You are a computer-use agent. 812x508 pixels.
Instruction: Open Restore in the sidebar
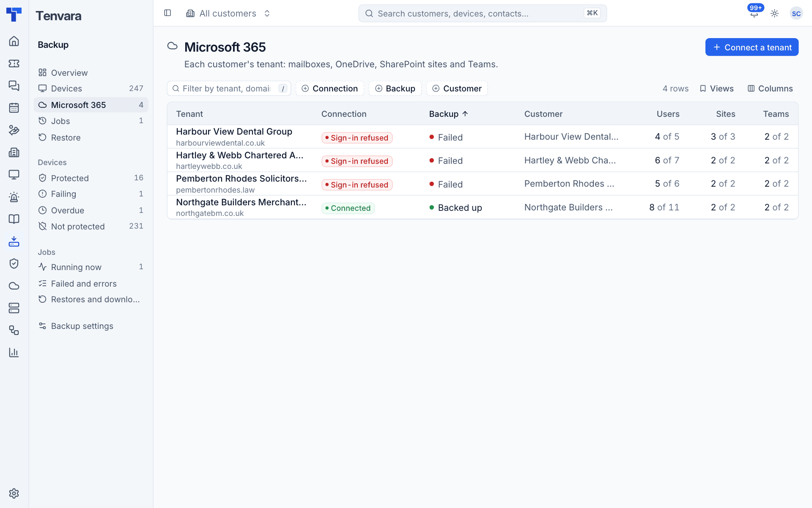click(91, 138)
